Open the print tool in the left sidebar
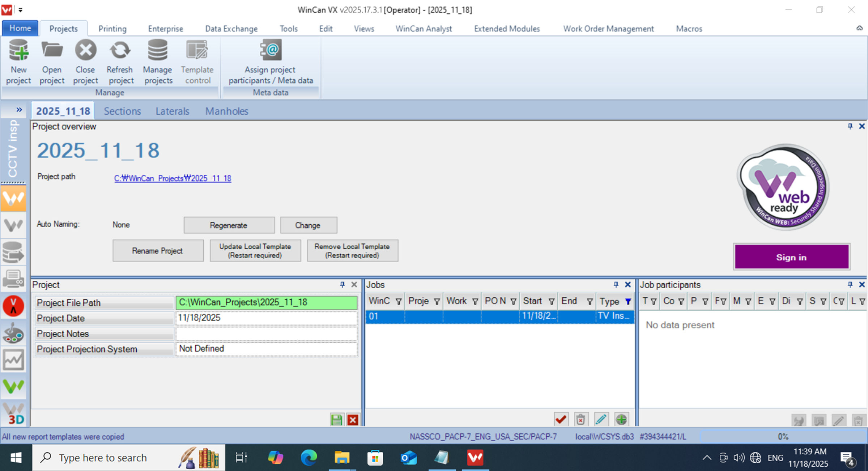 point(14,279)
